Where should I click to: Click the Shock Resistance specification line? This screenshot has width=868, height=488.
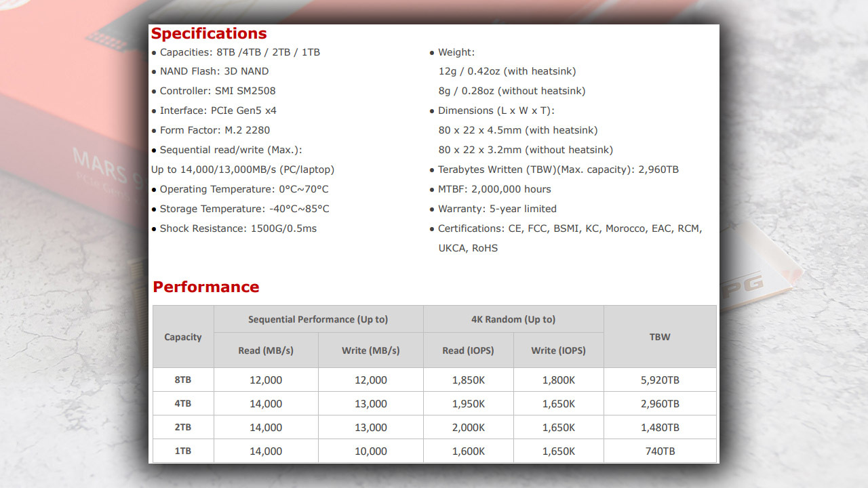(234, 228)
